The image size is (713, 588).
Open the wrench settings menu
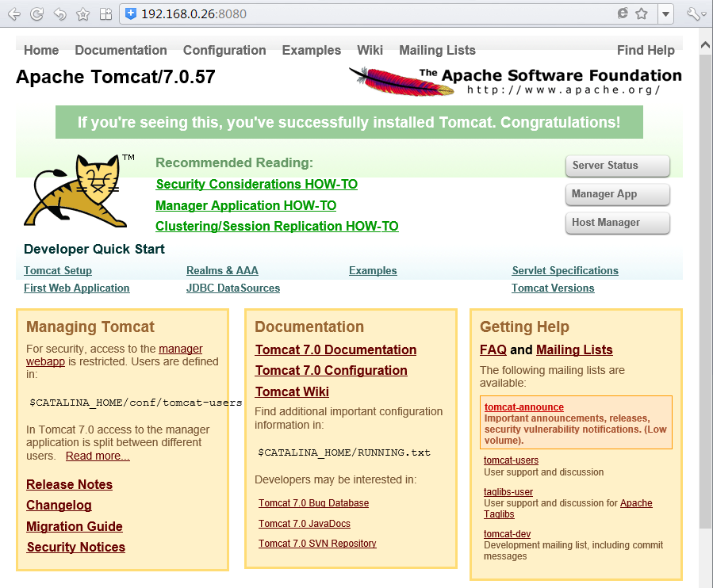point(694,14)
